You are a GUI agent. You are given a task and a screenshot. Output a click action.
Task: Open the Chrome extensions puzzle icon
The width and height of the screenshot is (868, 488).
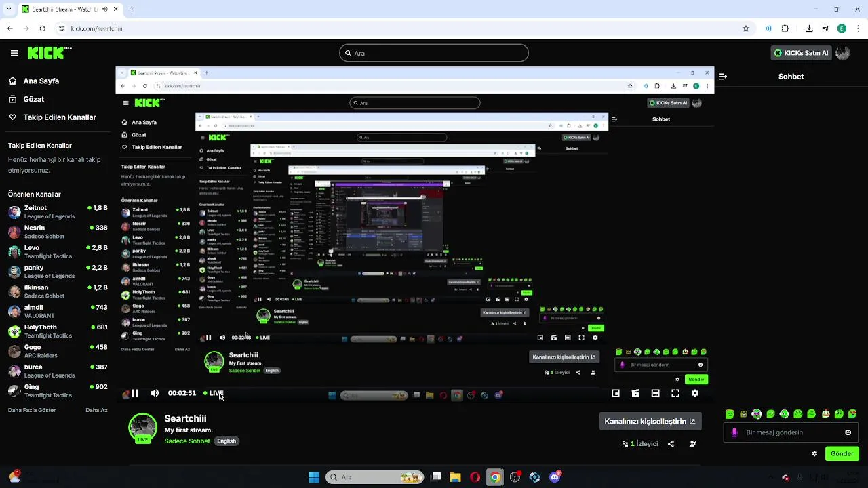785,28
